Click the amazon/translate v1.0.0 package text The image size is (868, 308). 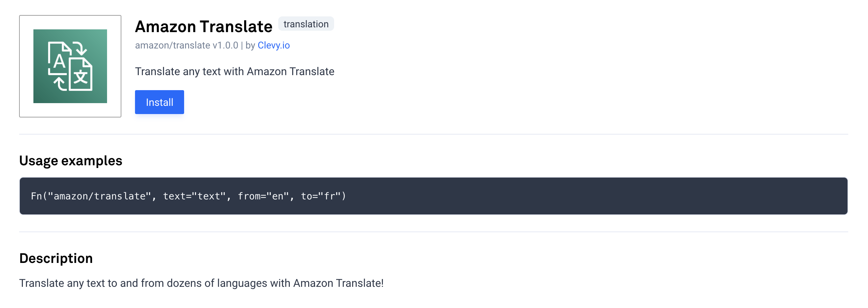[x=186, y=45]
